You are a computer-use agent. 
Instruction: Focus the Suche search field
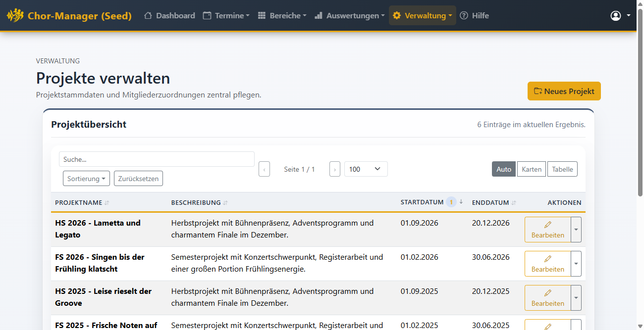[157, 159]
